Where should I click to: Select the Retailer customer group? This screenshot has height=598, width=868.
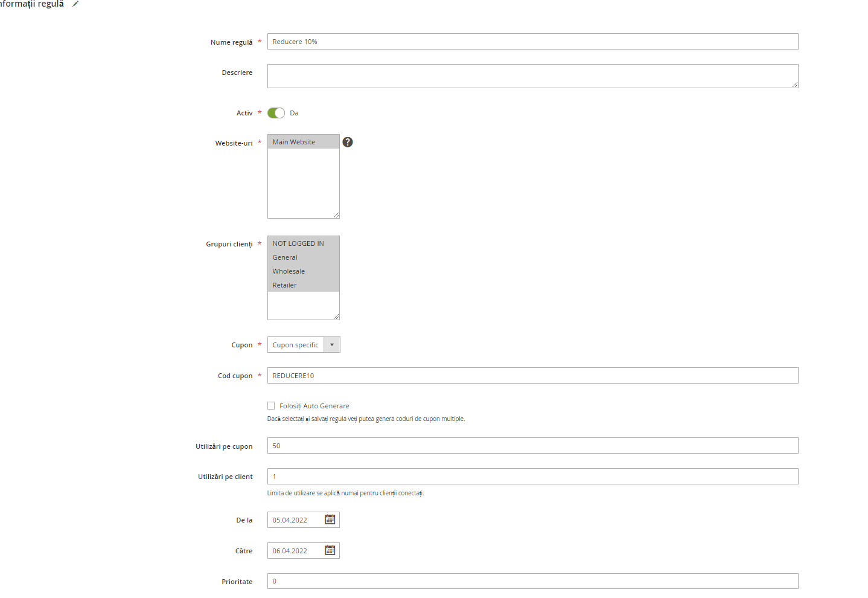[x=303, y=285]
